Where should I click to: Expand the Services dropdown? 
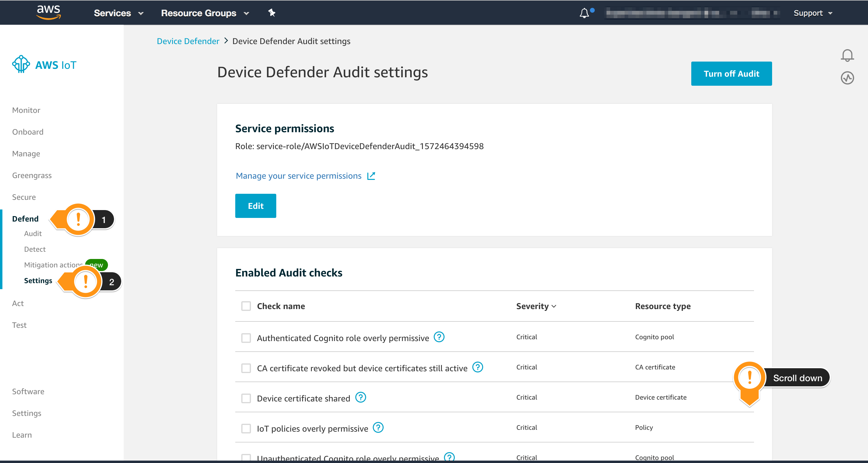point(119,13)
